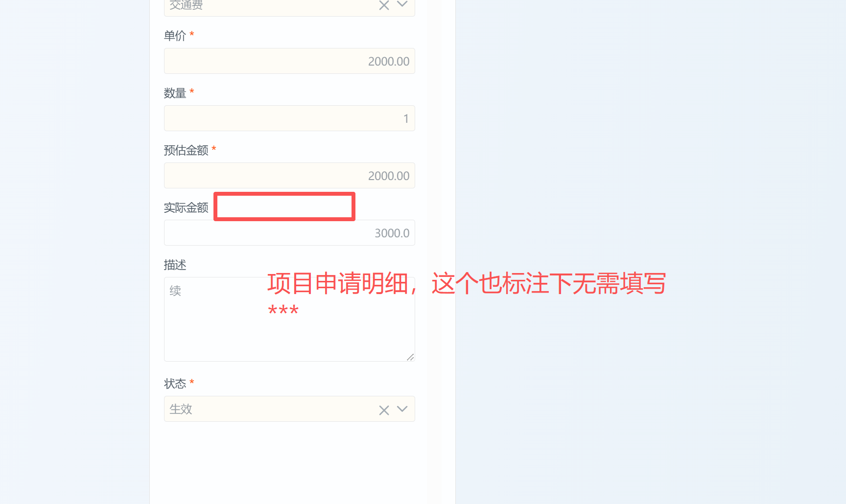Click the 实际金额 field label
This screenshot has height=504, width=846.
[x=186, y=207]
